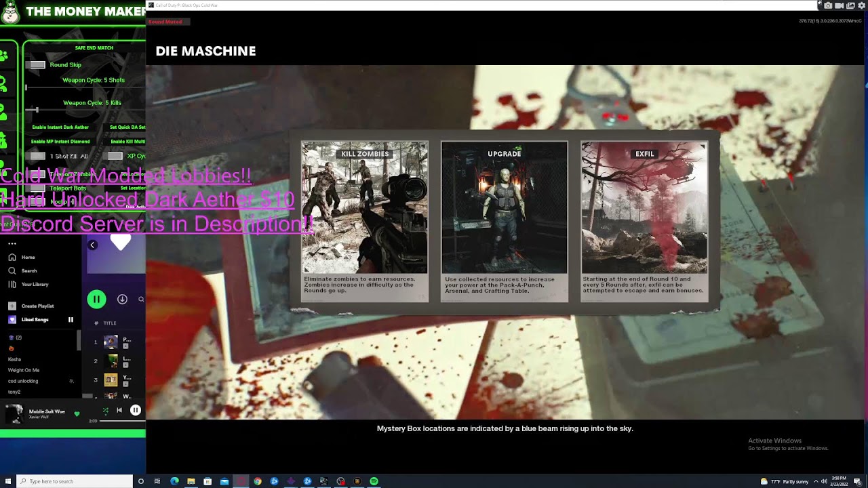868x488 pixels.
Task: Pause the Liked Songs sidebar playing indicator
Action: pyautogui.click(x=71, y=320)
